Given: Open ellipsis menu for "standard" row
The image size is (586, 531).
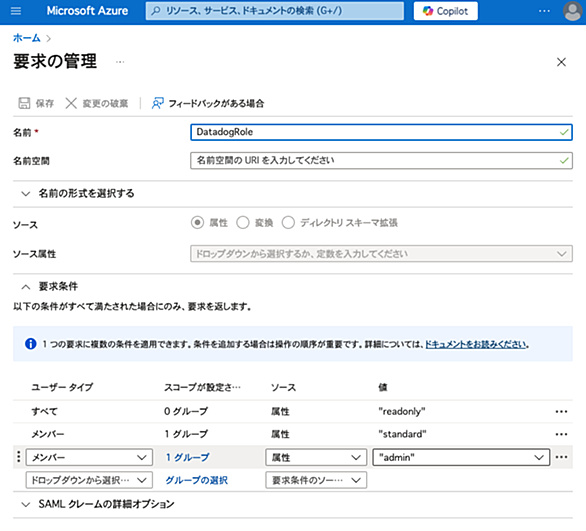Looking at the screenshot, I should [x=561, y=434].
